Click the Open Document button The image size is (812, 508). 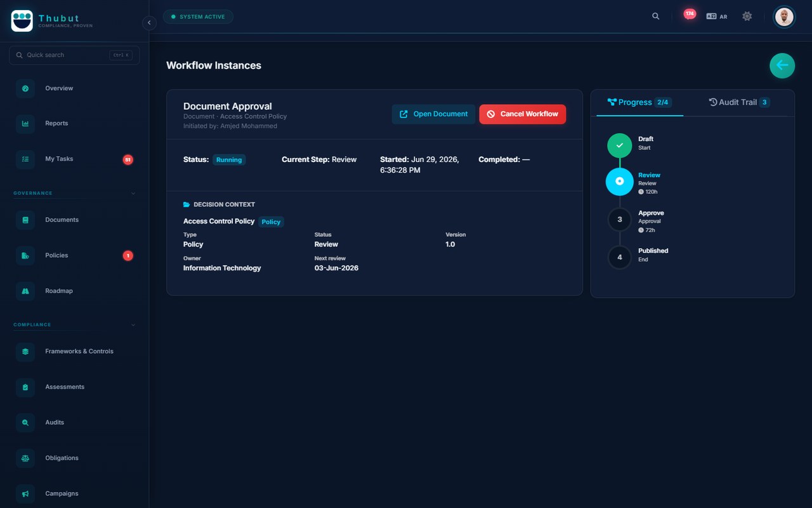pyautogui.click(x=433, y=114)
